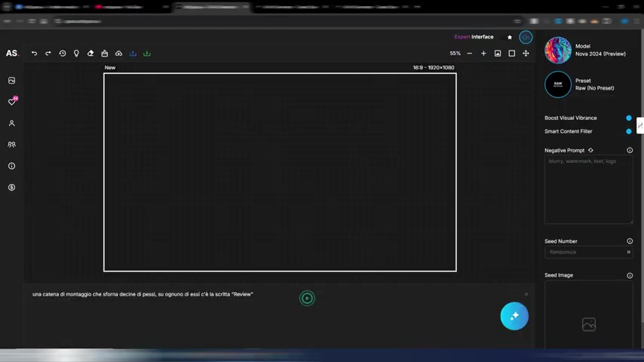Screen dimensions: 644x362
Task: Click the undo arrow icon
Action: click(34, 54)
